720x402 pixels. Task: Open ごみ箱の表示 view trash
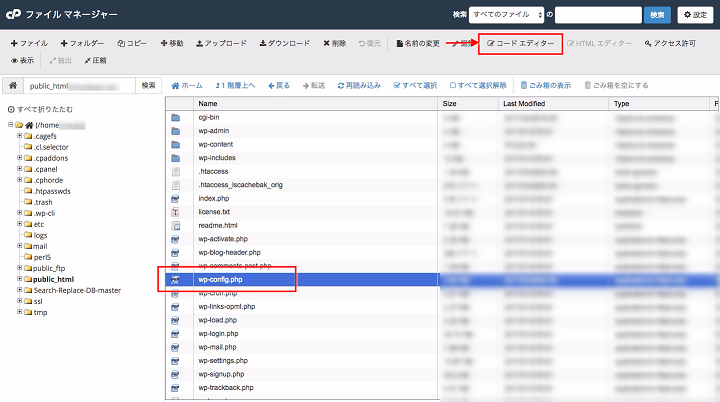coord(546,85)
